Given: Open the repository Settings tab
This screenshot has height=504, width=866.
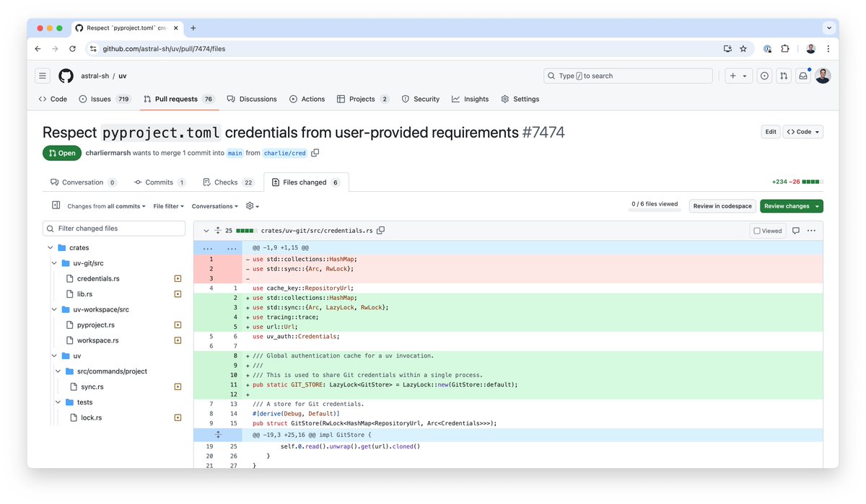Looking at the screenshot, I should [x=520, y=99].
